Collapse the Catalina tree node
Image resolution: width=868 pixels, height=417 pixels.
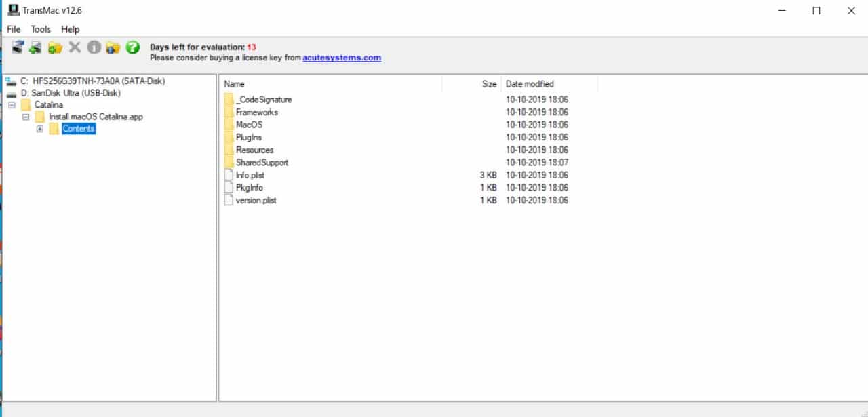pyautogui.click(x=12, y=105)
